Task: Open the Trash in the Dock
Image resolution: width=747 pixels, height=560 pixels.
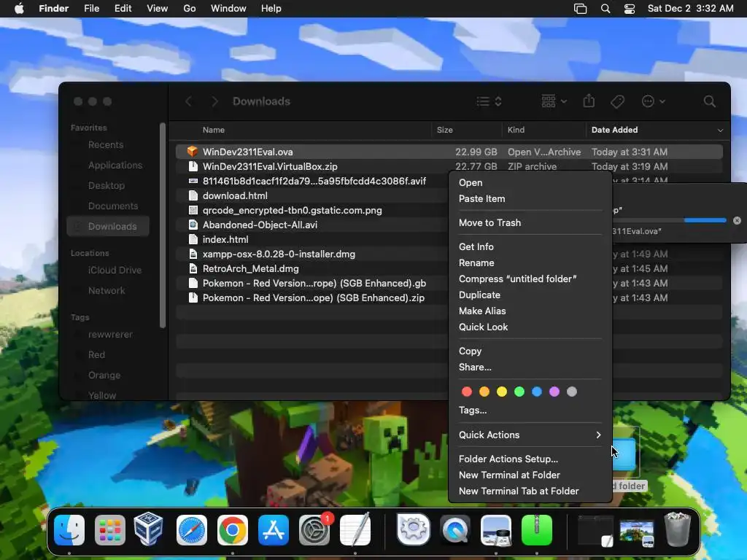Action: 678,529
